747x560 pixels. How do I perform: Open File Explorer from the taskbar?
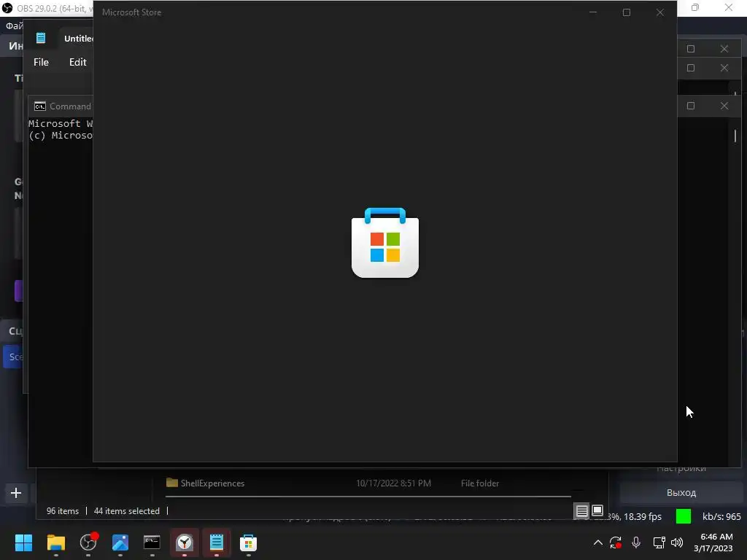[55, 542]
